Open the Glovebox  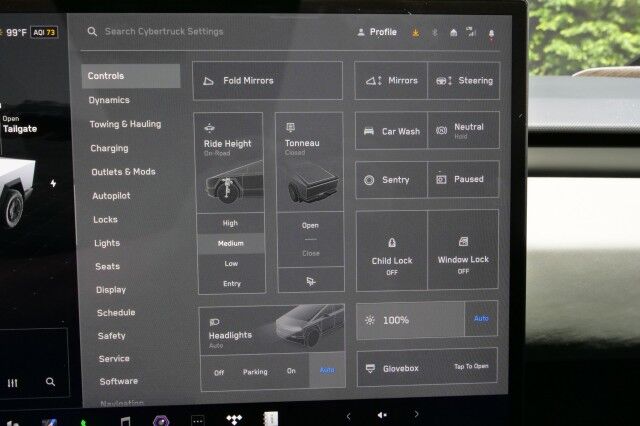(x=427, y=367)
